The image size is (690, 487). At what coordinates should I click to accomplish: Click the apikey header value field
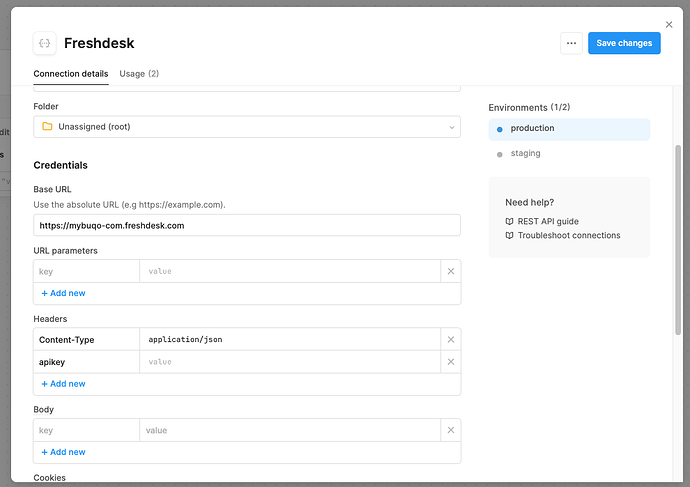click(290, 362)
